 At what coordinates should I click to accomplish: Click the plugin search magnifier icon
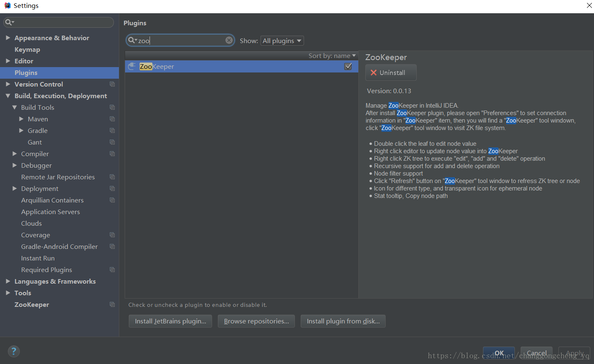pos(132,40)
